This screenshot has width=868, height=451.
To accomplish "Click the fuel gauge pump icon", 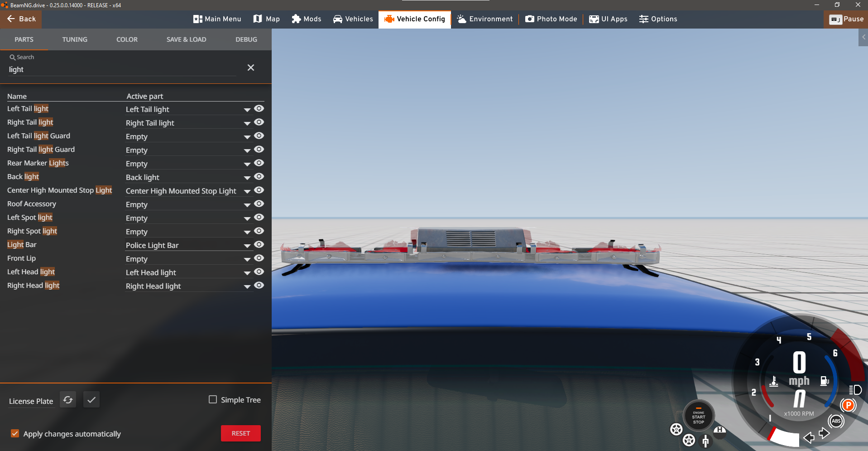I will pyautogui.click(x=825, y=381).
